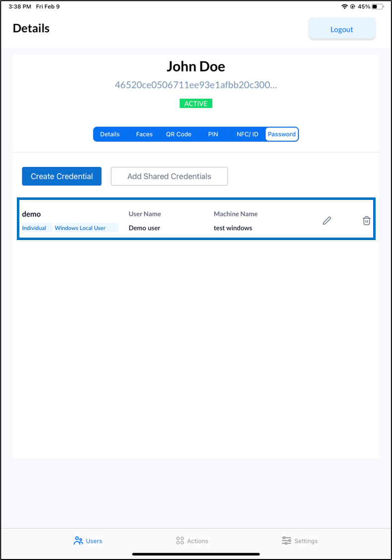Screen dimensions: 392x560
Task: Click the Details page title
Action: 31,28
